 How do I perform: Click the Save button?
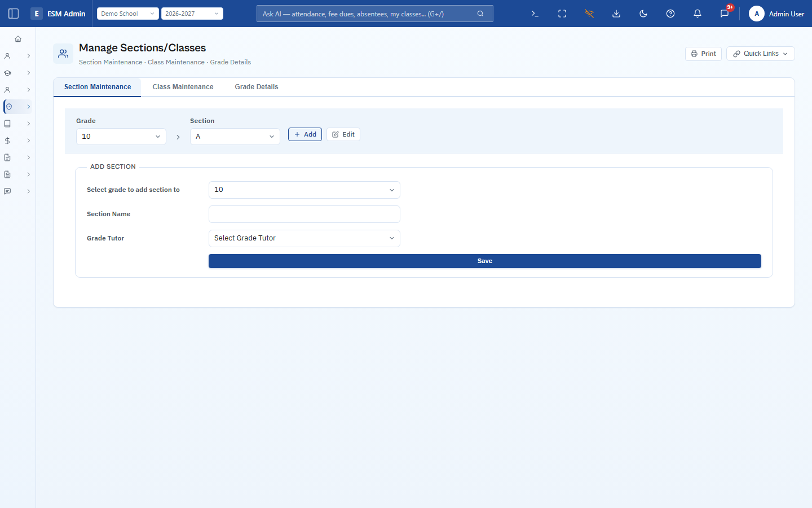[x=485, y=261]
